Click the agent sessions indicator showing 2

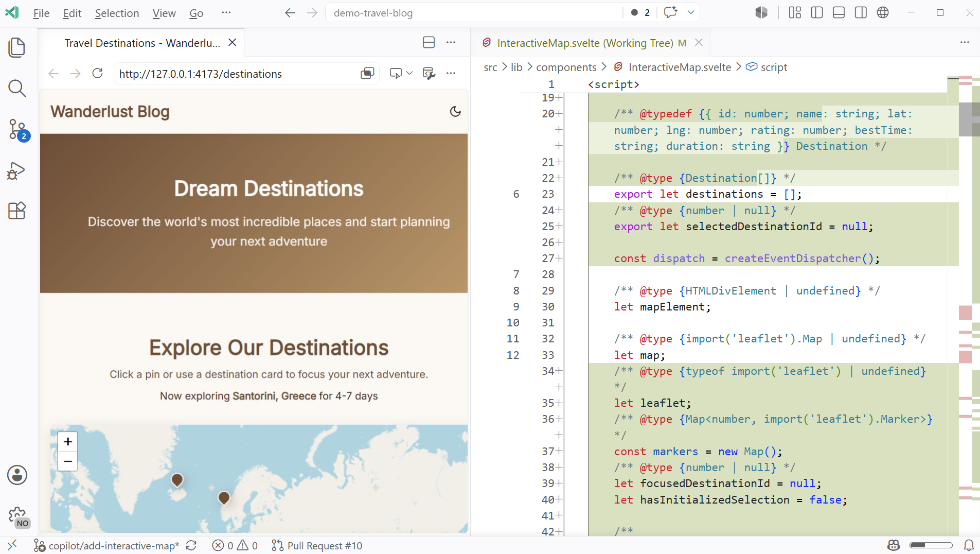(x=640, y=12)
